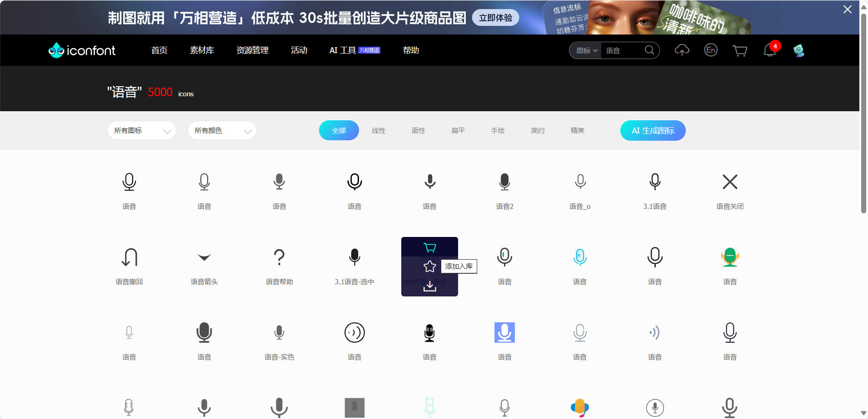868x419 pixels.
Task: Switch language with the En icon
Action: click(x=711, y=50)
